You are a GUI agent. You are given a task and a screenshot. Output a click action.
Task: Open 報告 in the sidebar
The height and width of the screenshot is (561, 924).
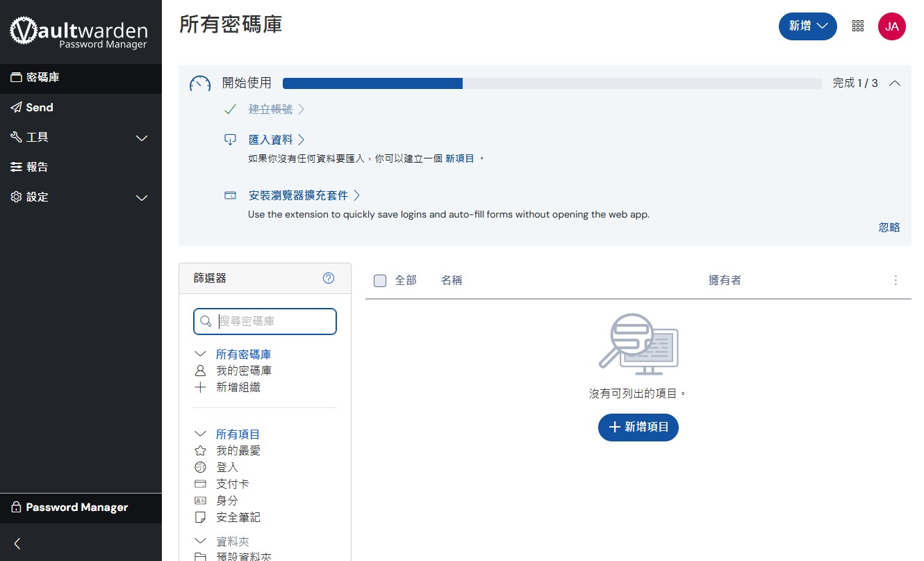click(x=37, y=168)
